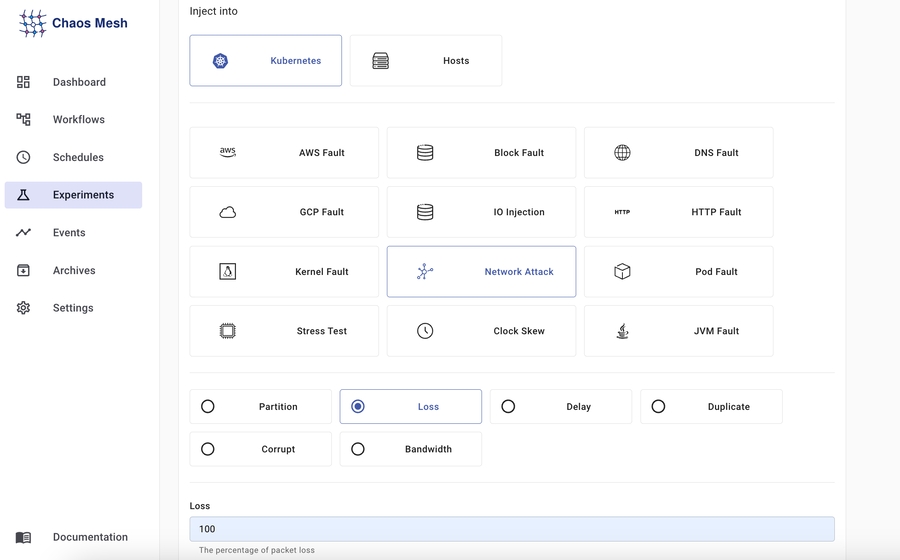This screenshot has height=560, width=900.
Task: Click the Kubernetes injection target card
Action: tap(266, 61)
